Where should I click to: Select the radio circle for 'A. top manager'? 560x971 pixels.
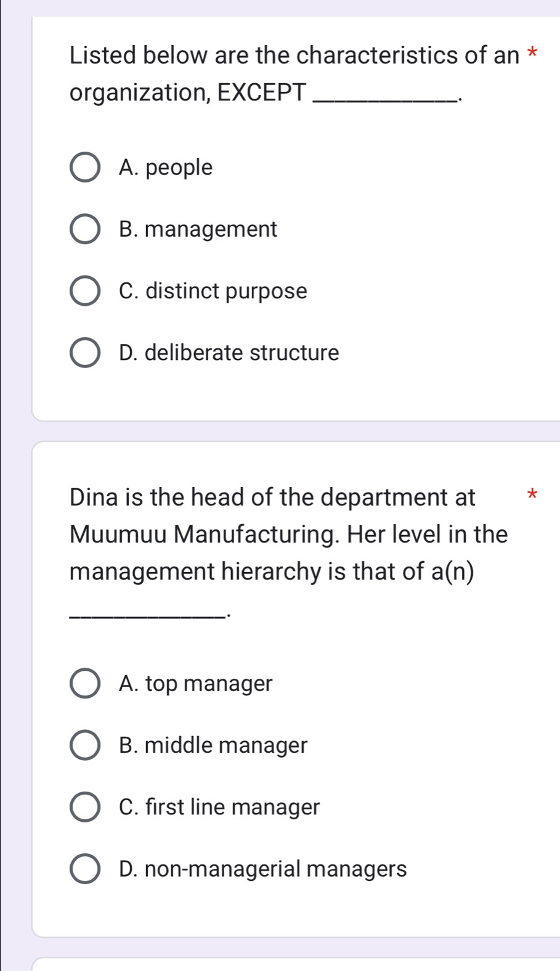[85, 684]
